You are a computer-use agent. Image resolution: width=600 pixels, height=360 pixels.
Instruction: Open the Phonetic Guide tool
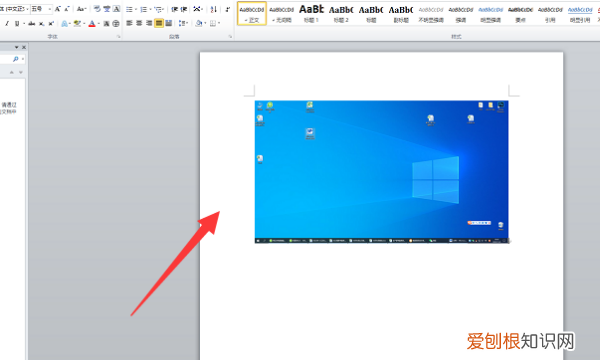tap(107, 9)
